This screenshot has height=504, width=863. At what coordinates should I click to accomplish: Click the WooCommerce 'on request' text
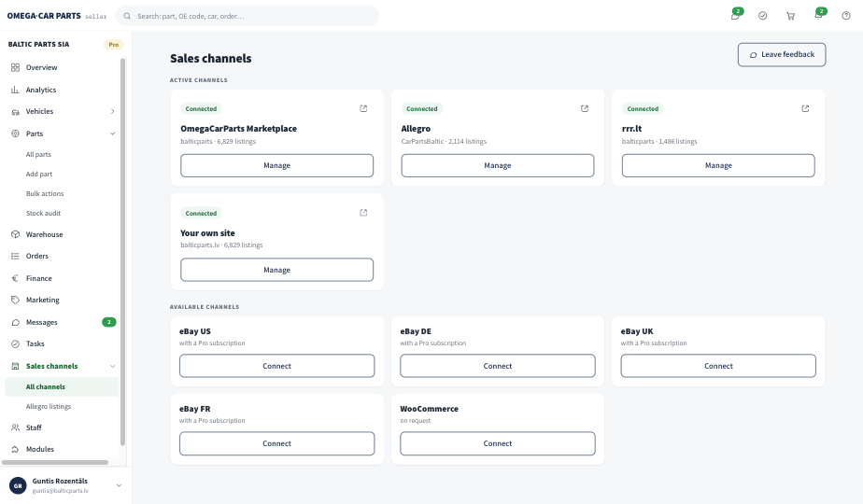pyautogui.click(x=416, y=420)
